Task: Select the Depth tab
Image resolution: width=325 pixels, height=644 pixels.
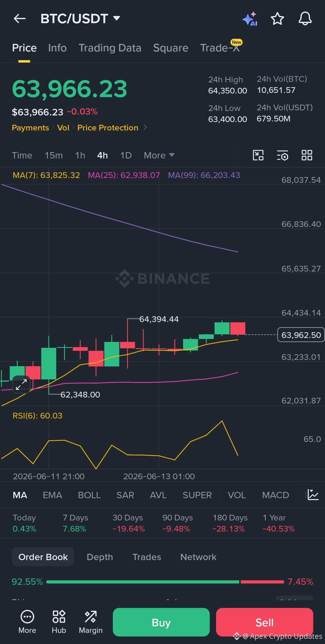Action: [x=100, y=557]
